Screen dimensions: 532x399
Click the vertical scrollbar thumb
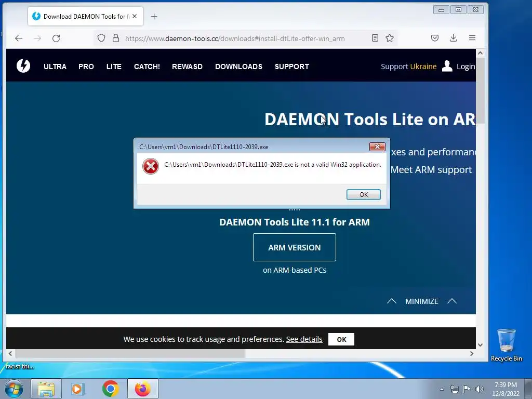coord(480,90)
